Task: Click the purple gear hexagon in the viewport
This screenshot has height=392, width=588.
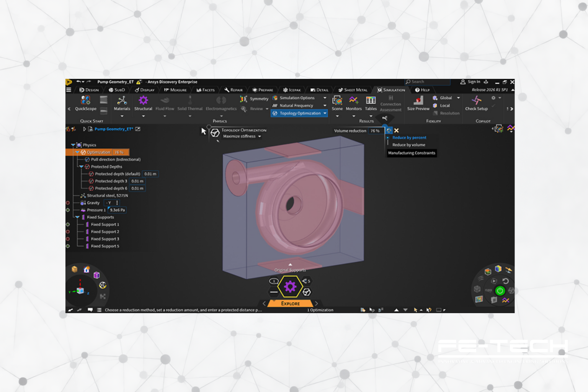Action: pyautogui.click(x=290, y=286)
